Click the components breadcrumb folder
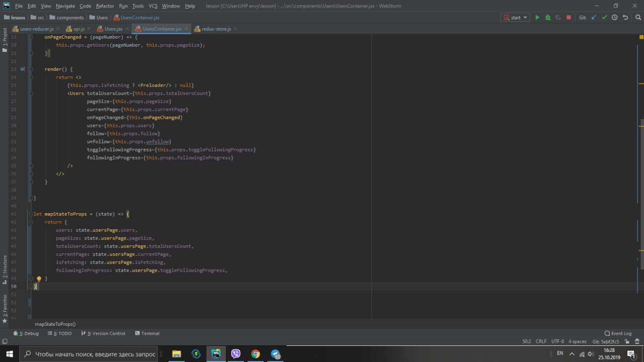The width and height of the screenshot is (644, 362). [x=69, y=18]
